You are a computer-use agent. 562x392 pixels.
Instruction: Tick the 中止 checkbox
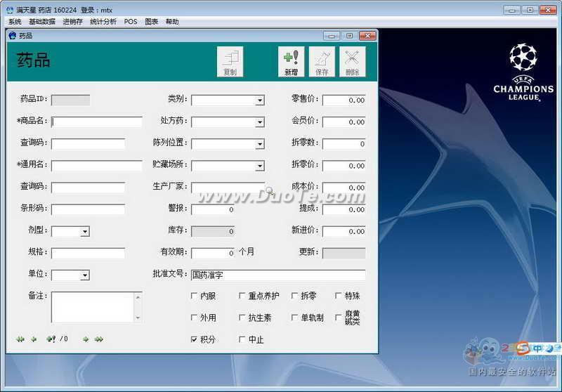click(242, 339)
